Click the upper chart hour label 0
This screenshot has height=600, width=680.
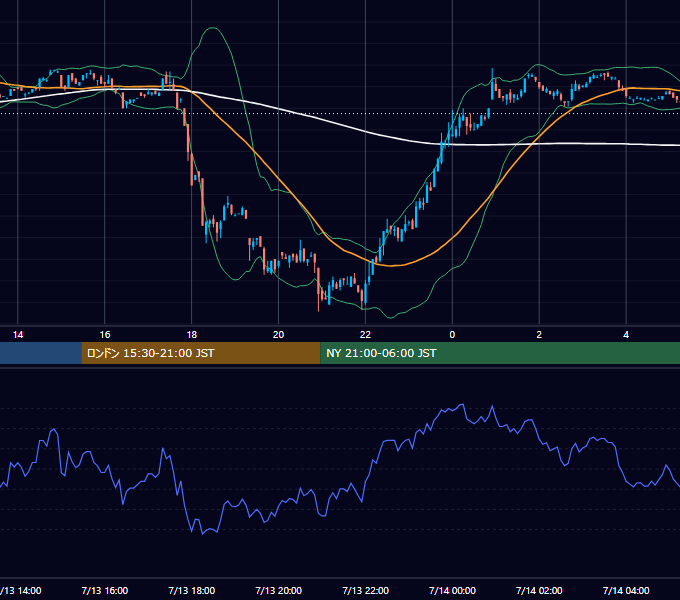(x=452, y=335)
